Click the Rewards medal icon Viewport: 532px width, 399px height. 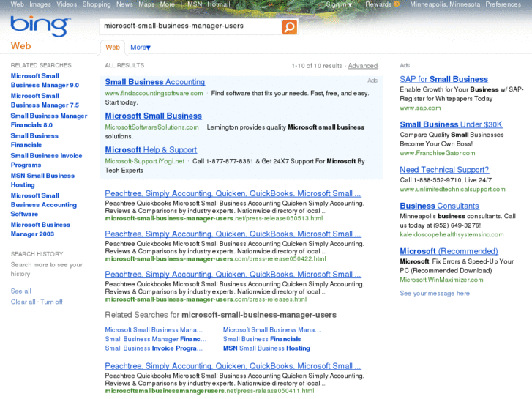click(x=397, y=4)
